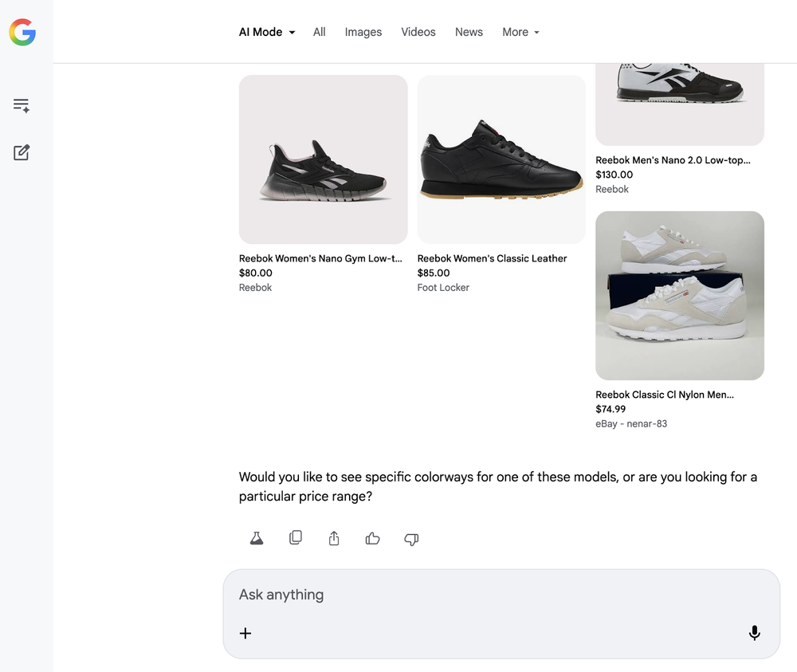This screenshot has height=672, width=797.
Task: Open the Labs flask icon
Action: pyautogui.click(x=256, y=538)
